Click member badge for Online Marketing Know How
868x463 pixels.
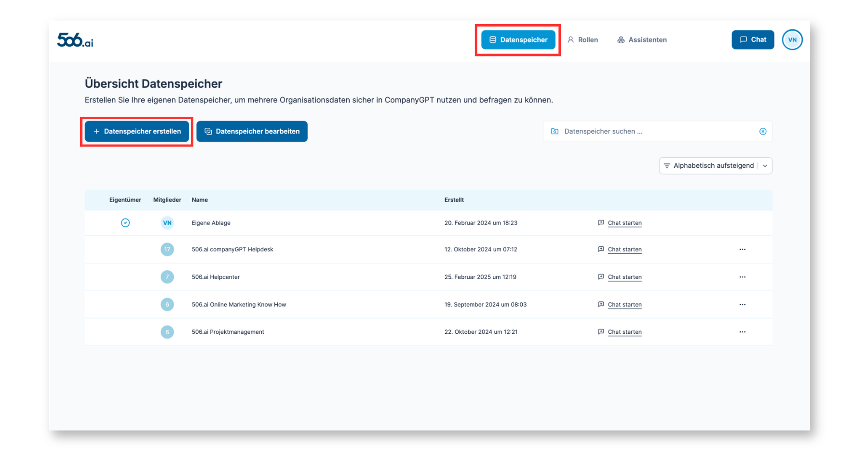[167, 304]
